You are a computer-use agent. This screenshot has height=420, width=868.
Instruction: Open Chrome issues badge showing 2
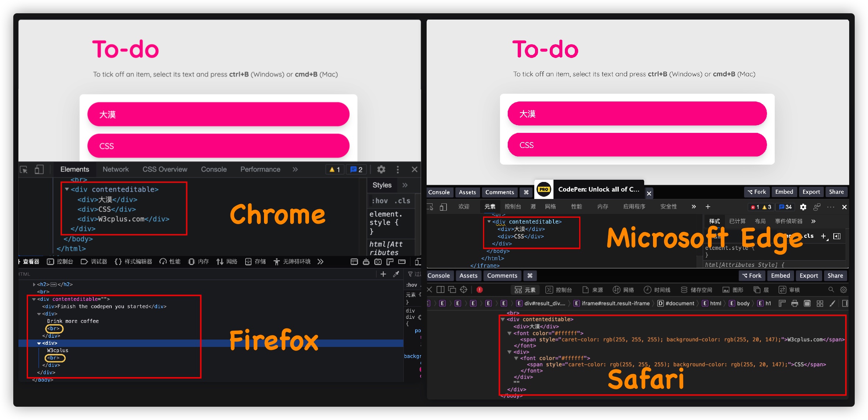point(356,169)
